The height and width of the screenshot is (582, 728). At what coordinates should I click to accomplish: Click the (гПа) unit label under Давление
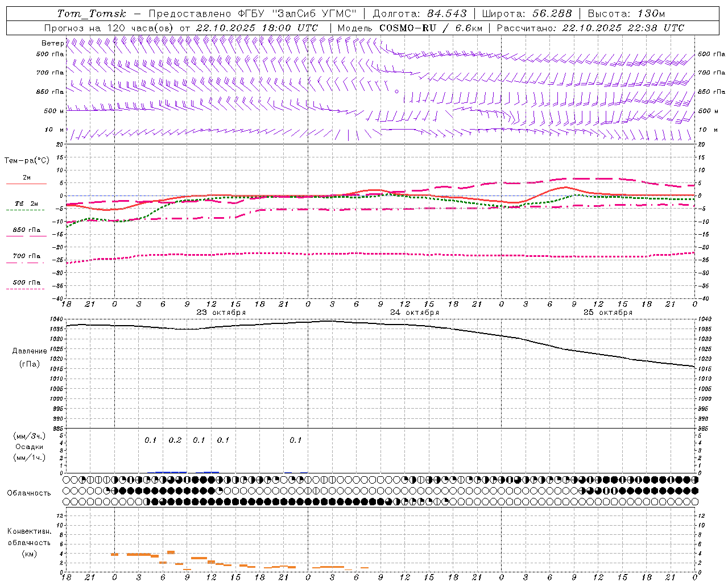point(30,364)
